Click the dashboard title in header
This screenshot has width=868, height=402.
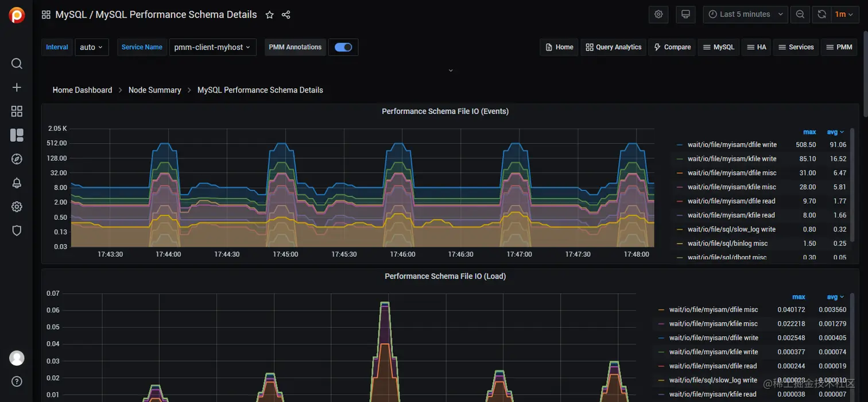pyautogui.click(x=156, y=15)
